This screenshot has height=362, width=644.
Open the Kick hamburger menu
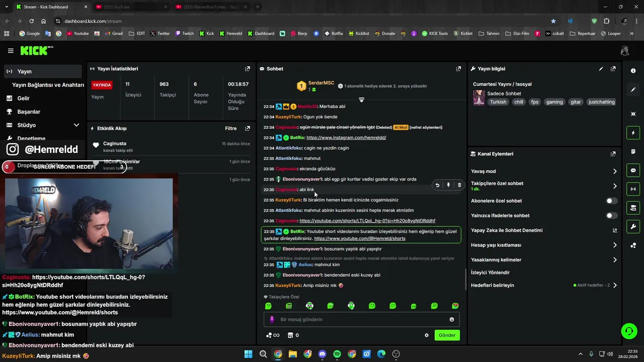pyautogui.click(x=11, y=51)
